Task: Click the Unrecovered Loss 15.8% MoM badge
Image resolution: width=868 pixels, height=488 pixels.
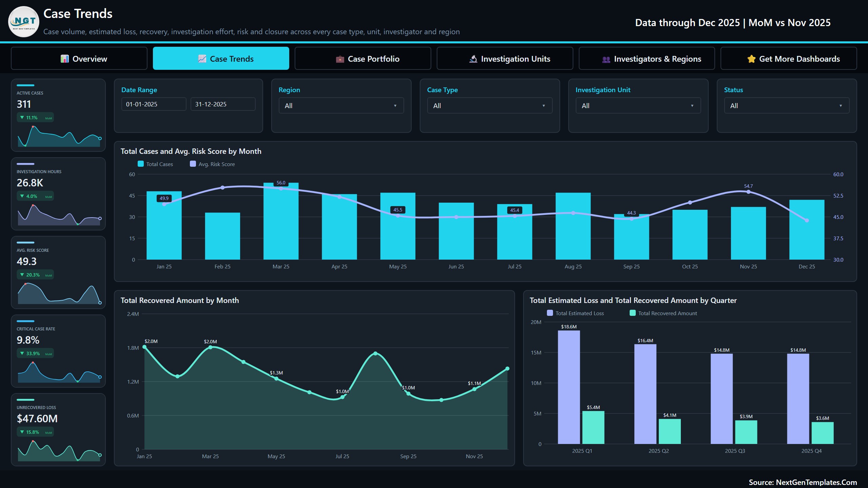Action: tap(35, 432)
